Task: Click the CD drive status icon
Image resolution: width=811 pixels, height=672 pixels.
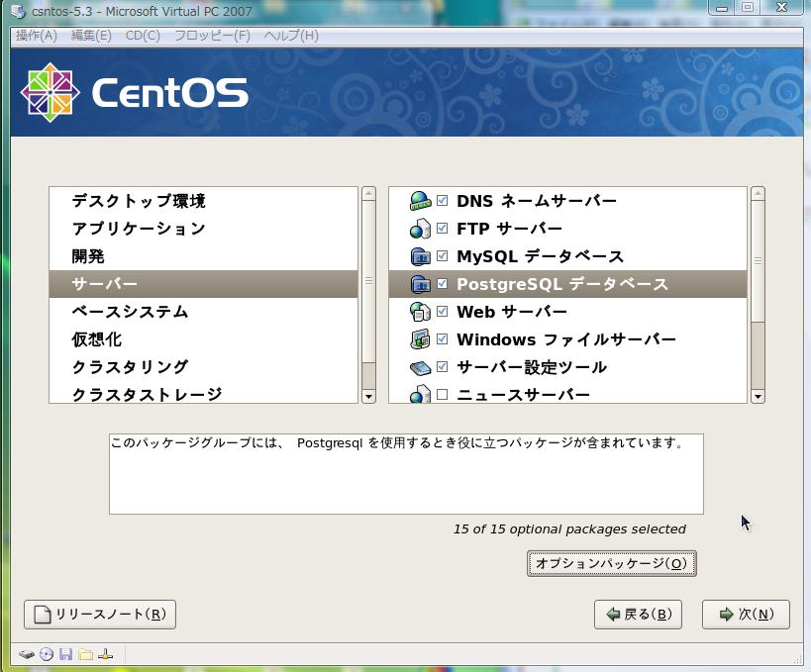Action: point(47,654)
